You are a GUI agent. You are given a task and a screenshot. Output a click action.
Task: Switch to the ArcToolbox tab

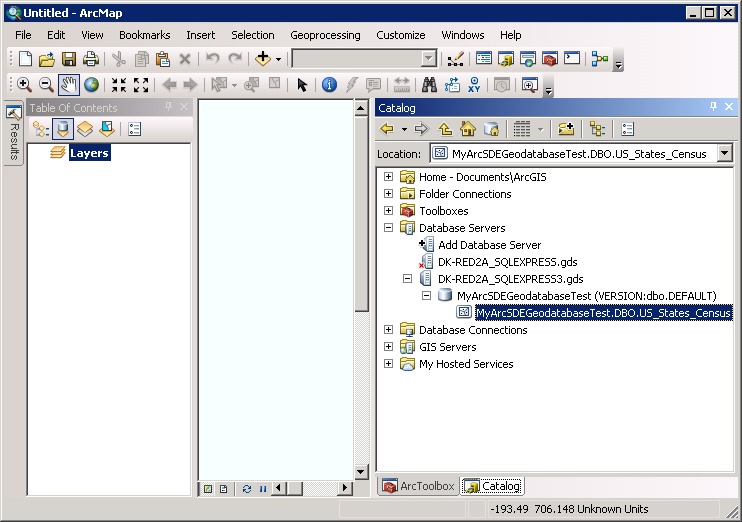click(x=418, y=486)
